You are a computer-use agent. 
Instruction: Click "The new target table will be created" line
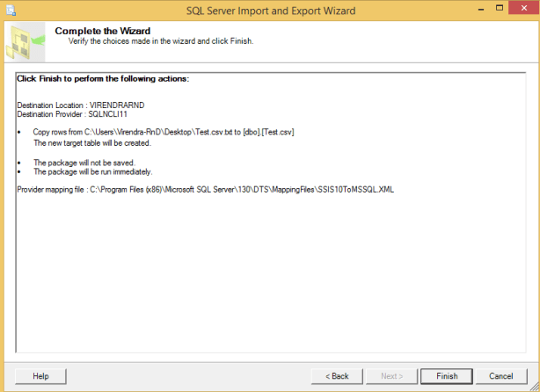(x=92, y=142)
